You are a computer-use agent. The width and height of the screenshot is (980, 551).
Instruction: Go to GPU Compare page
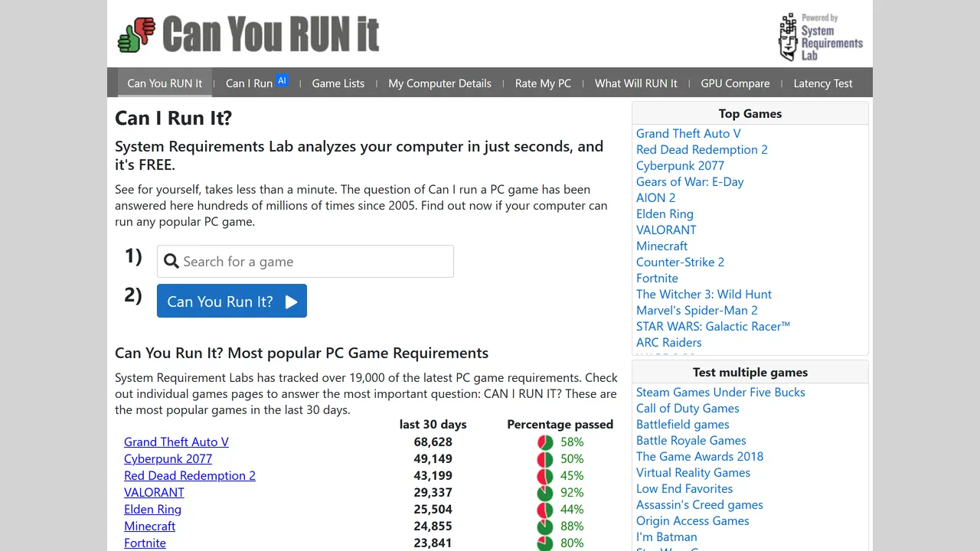click(x=735, y=83)
